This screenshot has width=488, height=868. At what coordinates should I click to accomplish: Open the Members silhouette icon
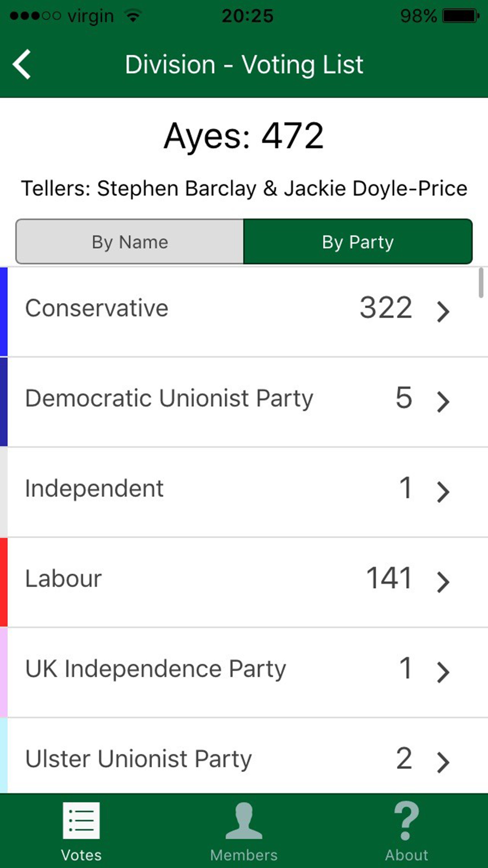(244, 820)
